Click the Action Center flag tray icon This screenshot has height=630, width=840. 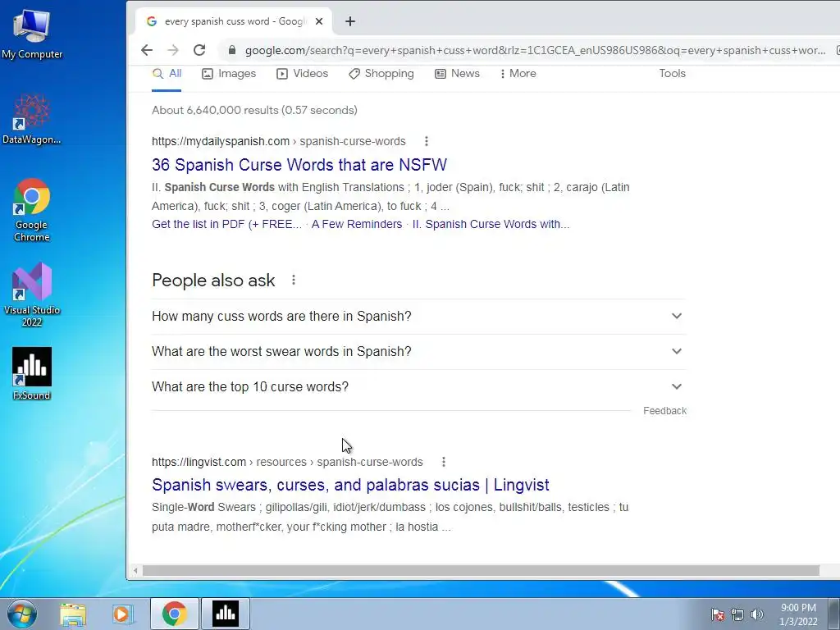point(718,614)
